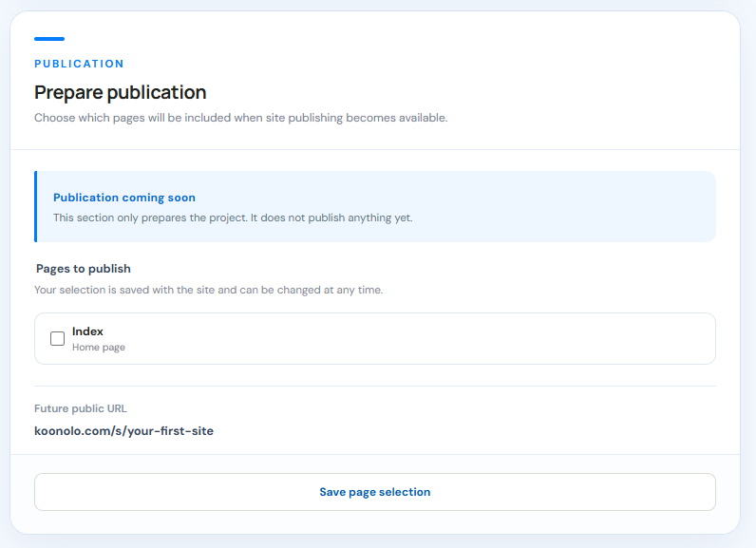Click the Home page subtitle text
Image resolution: width=756 pixels, height=548 pixels.
[99, 347]
